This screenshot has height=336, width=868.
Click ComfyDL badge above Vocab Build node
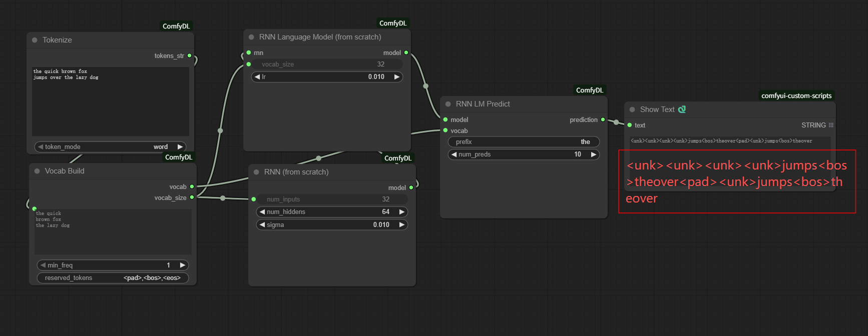179,157
